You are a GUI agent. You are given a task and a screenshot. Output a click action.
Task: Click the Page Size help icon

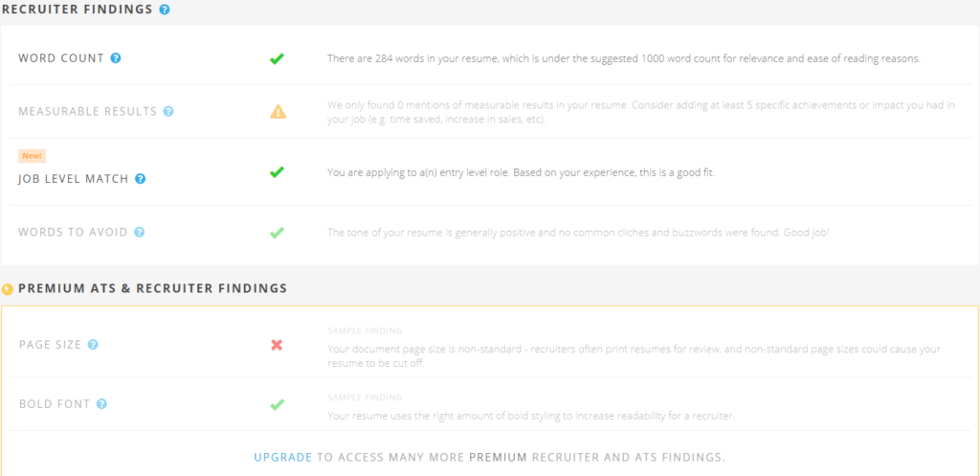point(93,345)
